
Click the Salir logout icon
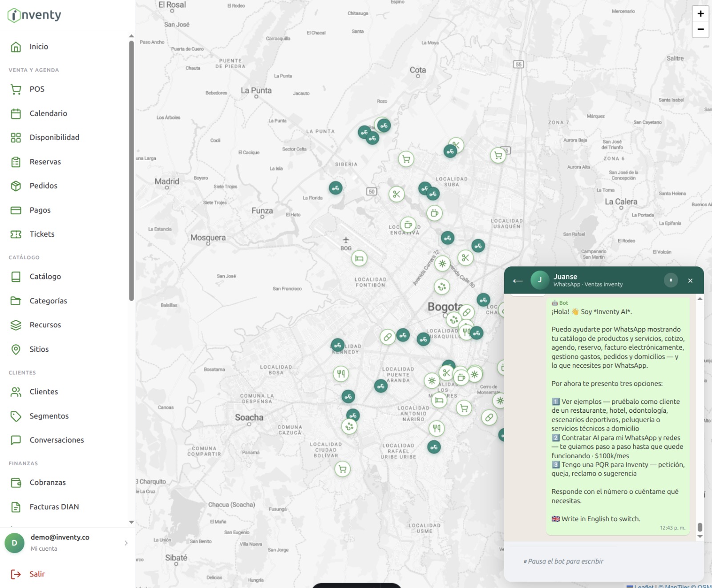pos(16,574)
